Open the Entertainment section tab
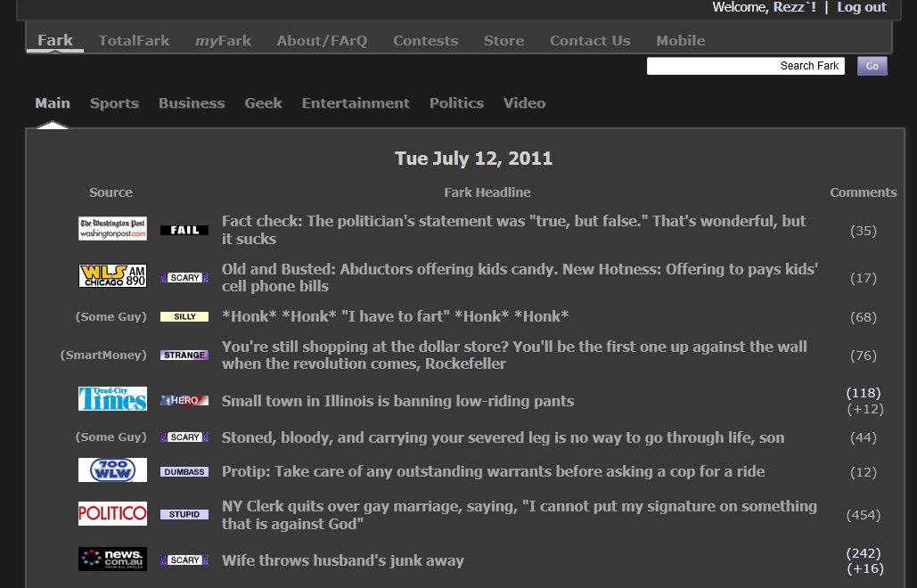Screen dimensions: 917x588 (356, 102)
